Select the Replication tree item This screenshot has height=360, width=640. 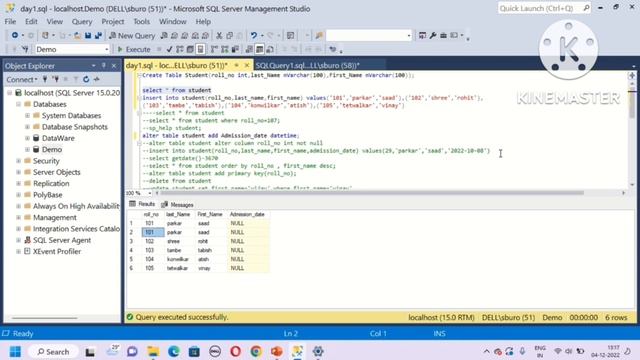pyautogui.click(x=51, y=184)
